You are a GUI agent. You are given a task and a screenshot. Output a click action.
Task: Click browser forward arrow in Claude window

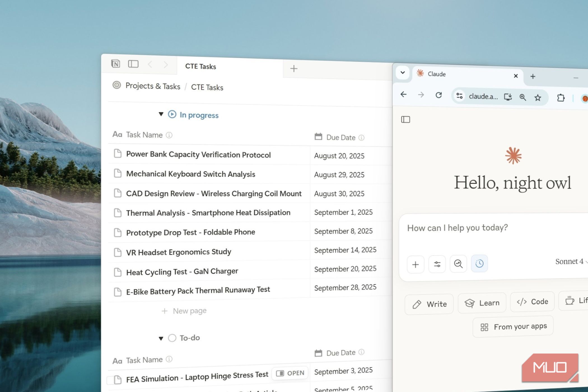click(x=421, y=95)
